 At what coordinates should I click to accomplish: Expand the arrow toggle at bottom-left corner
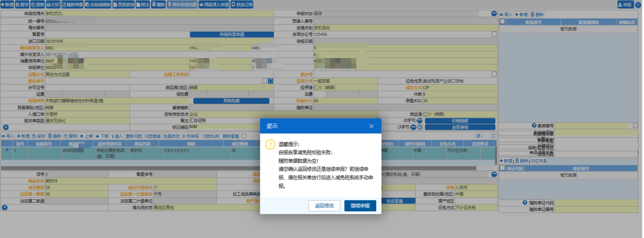point(5,207)
